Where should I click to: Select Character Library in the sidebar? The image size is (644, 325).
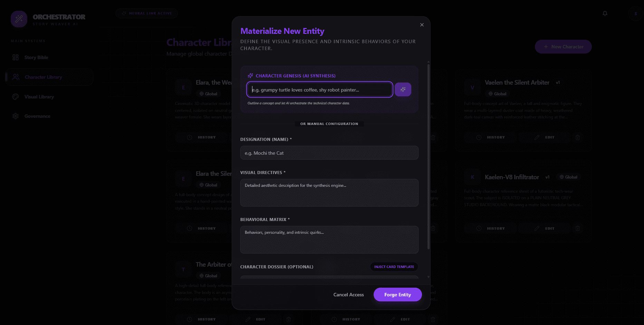point(43,77)
